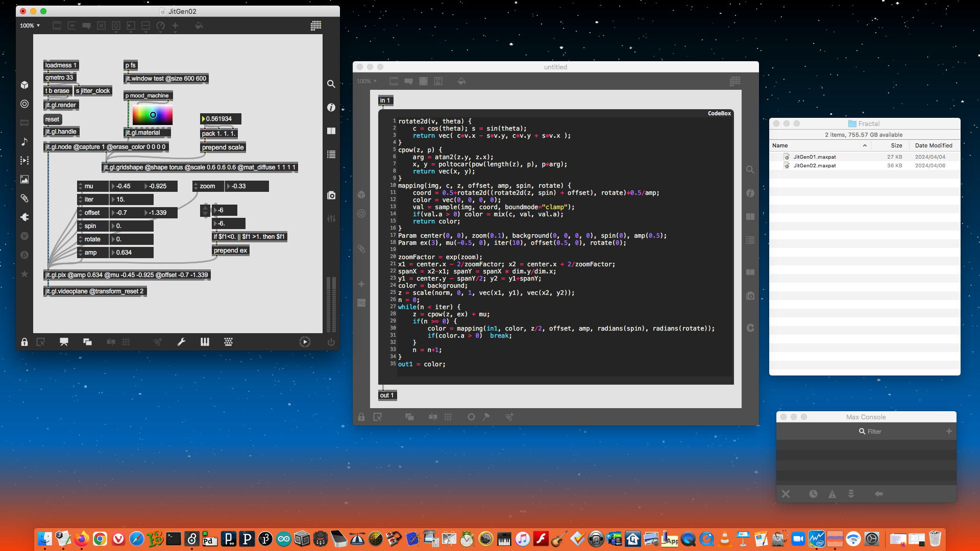The image size is (980, 551).
Task: Click the Date Modified column header
Action: click(933, 146)
